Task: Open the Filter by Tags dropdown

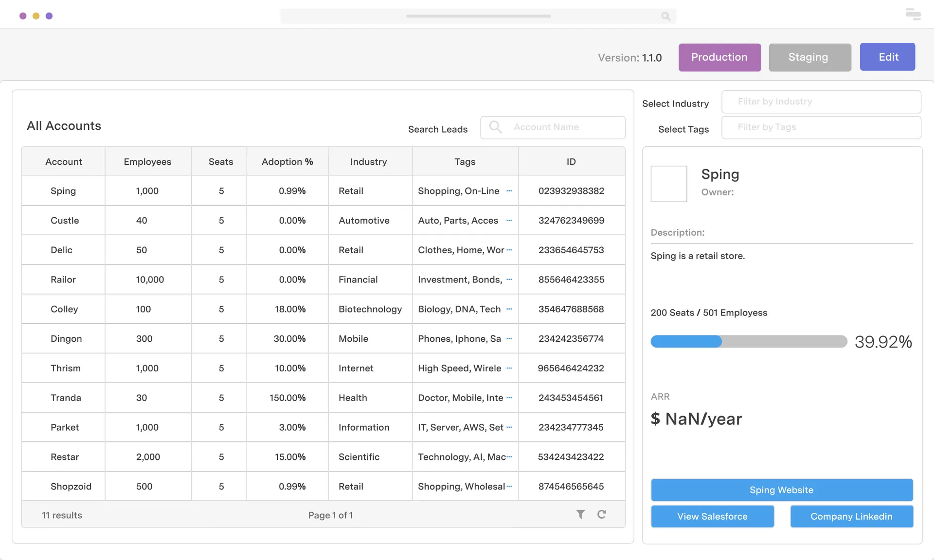Action: coord(821,127)
